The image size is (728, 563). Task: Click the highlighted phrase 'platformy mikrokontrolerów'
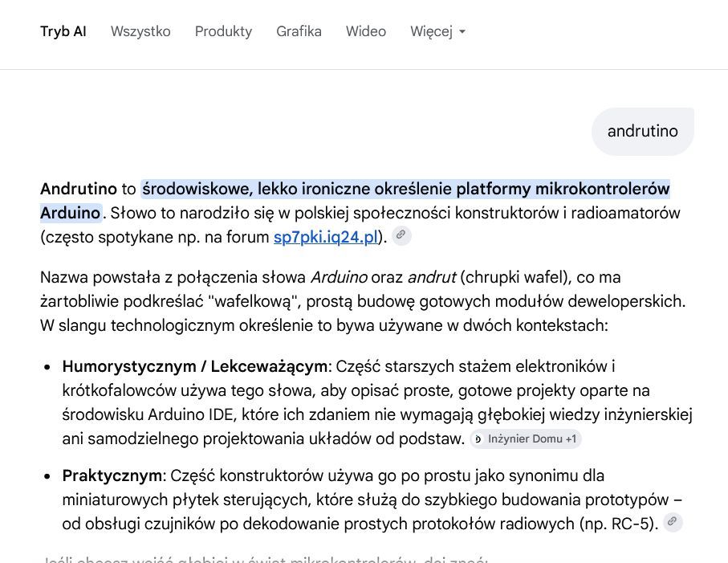pos(563,189)
